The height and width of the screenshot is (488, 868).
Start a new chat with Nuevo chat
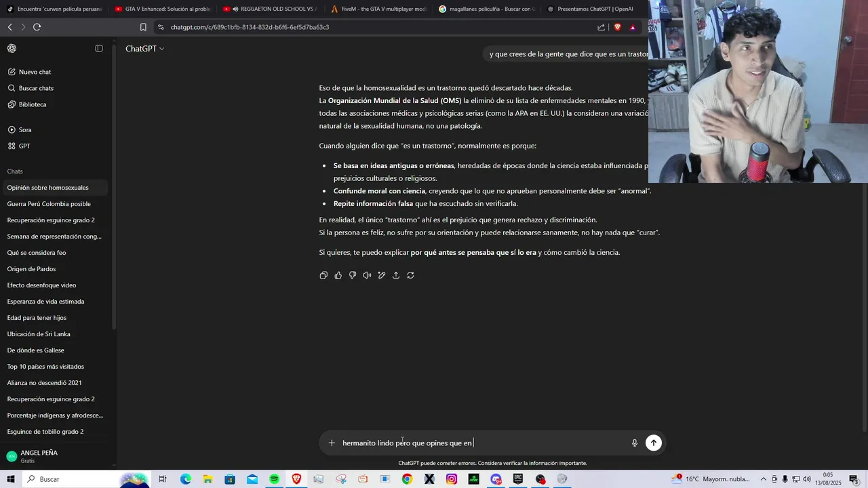55,72
